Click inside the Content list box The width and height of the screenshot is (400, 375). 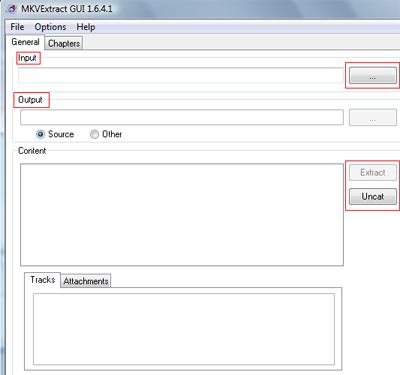point(182,215)
